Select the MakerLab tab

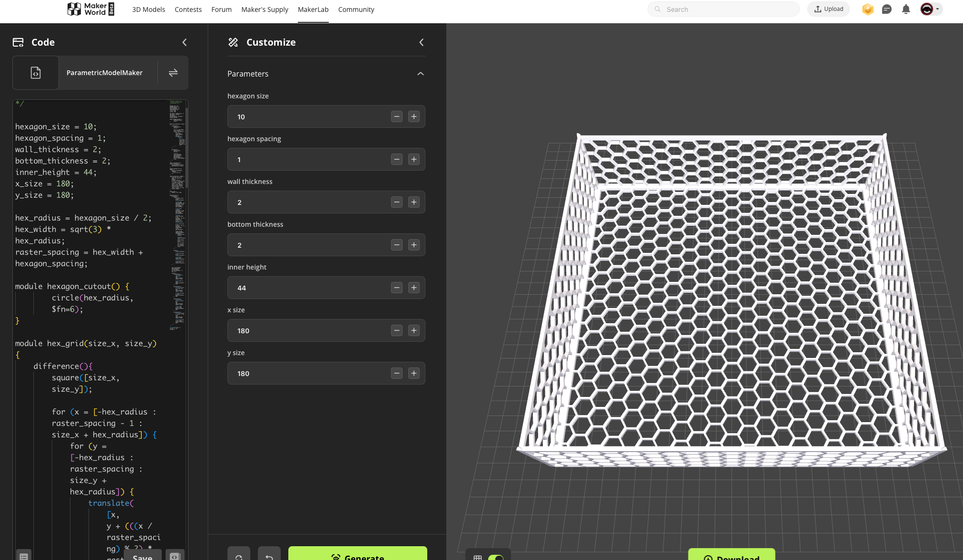point(313,10)
